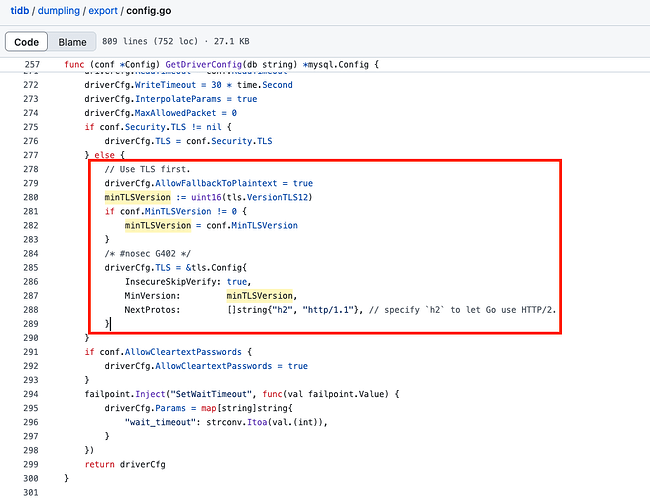650x499 pixels.
Task: Click InterpolateParams identifier on line 273
Action: pyautogui.click(x=178, y=99)
